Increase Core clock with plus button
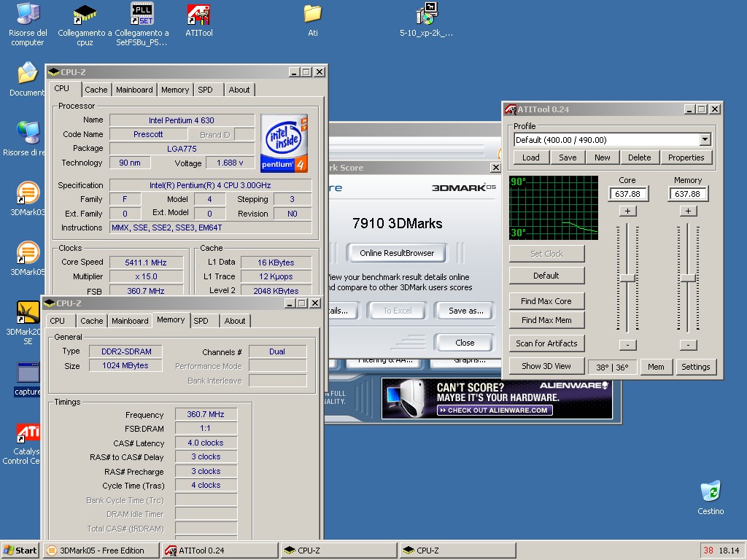 click(627, 211)
